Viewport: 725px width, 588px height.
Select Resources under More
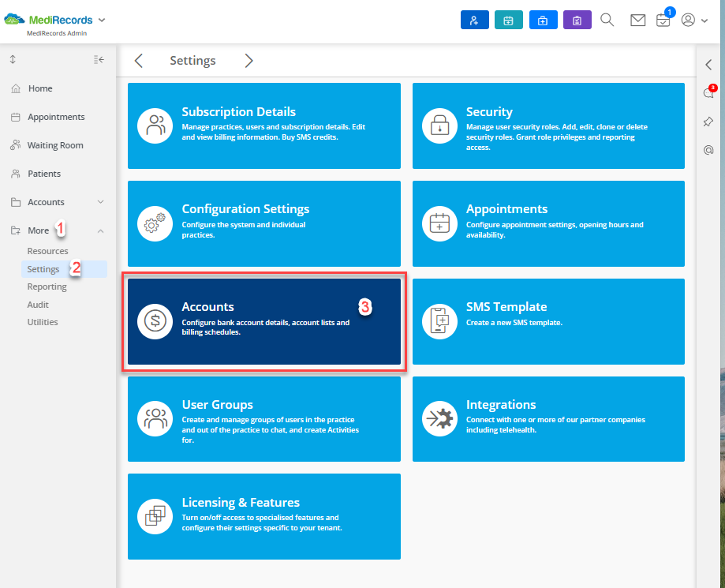tap(47, 251)
